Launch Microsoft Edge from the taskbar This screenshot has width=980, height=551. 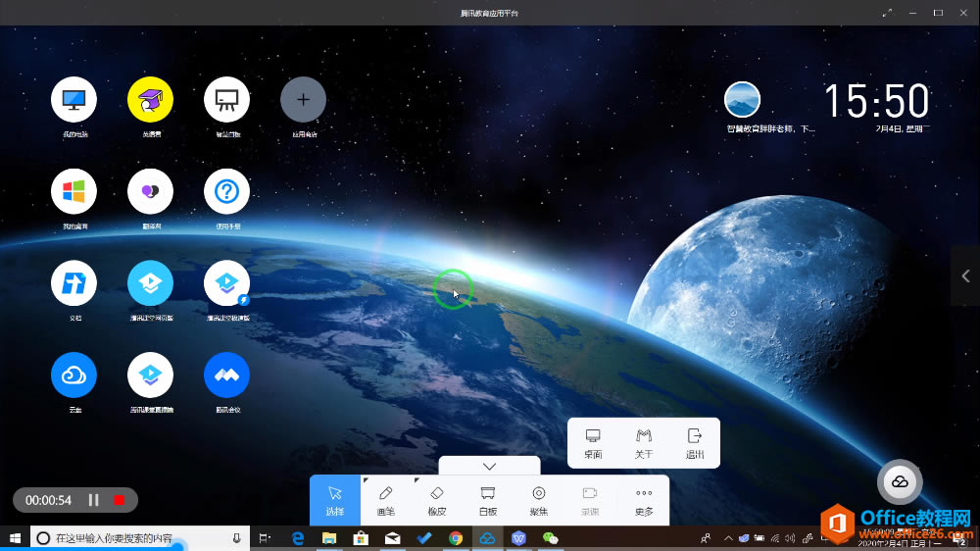[x=298, y=538]
